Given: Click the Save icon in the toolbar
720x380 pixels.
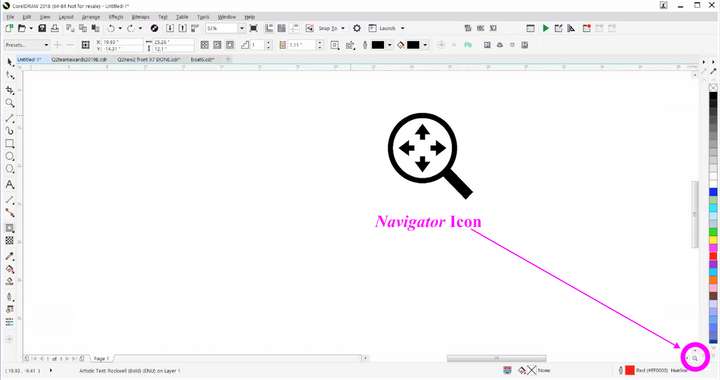Looking at the screenshot, I should pos(42,28).
